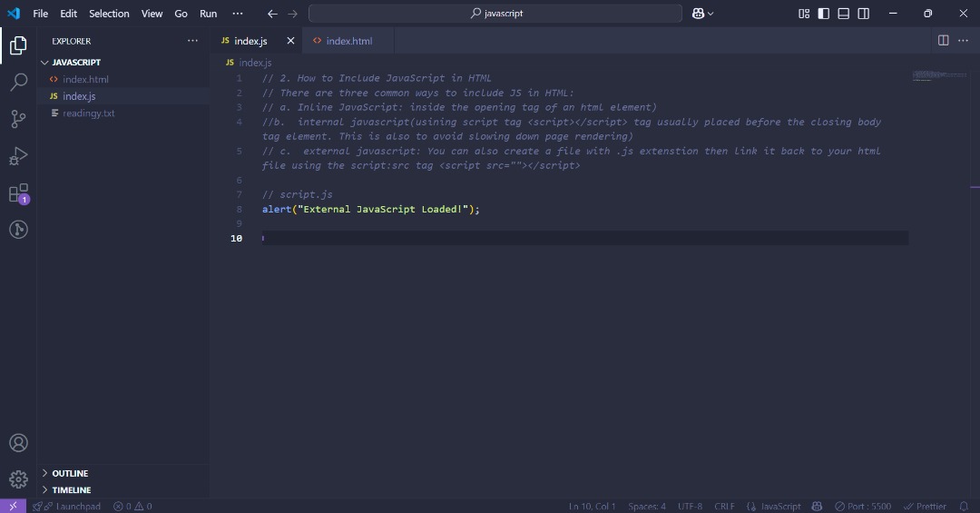
Task: Click the VS Code logo icon
Action: click(x=14, y=13)
